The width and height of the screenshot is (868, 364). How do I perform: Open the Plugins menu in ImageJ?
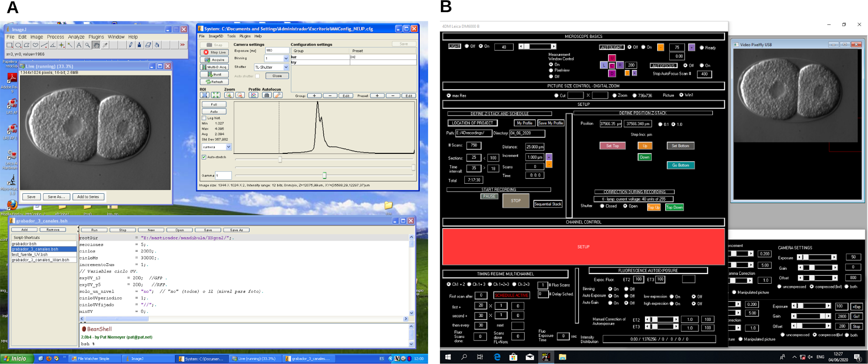click(96, 37)
